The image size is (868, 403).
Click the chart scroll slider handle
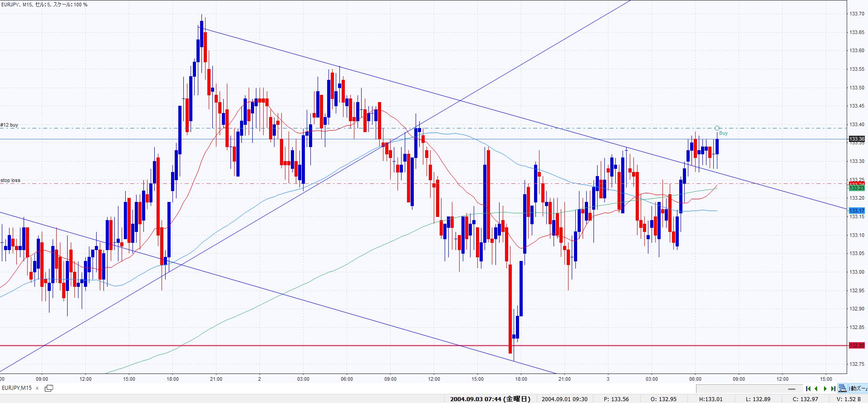tap(792, 389)
